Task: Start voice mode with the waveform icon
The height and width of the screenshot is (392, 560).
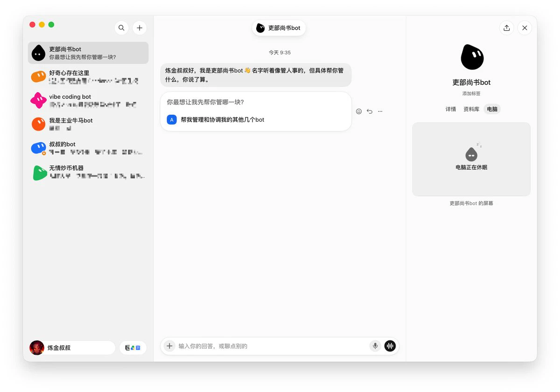Action: pos(390,346)
